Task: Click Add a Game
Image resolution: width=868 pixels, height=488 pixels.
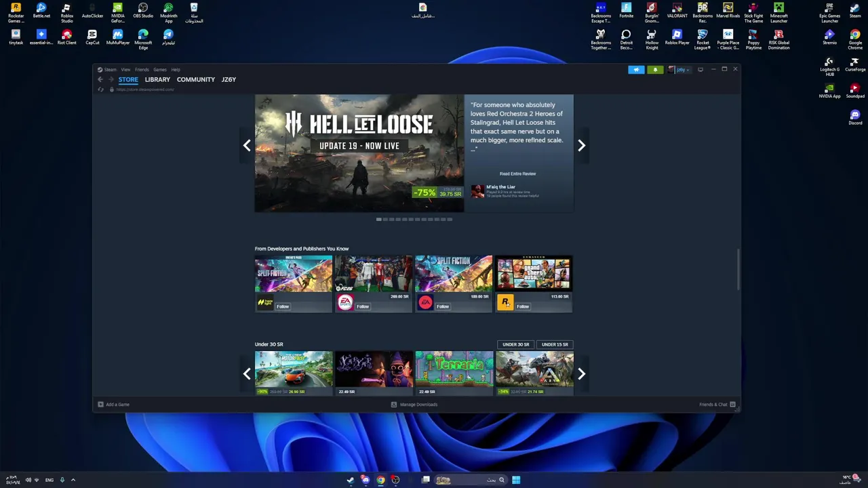Action: coord(113,405)
